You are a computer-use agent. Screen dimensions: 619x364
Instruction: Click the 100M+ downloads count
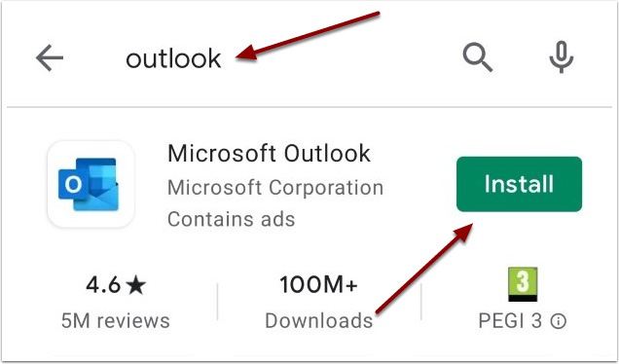coord(318,284)
